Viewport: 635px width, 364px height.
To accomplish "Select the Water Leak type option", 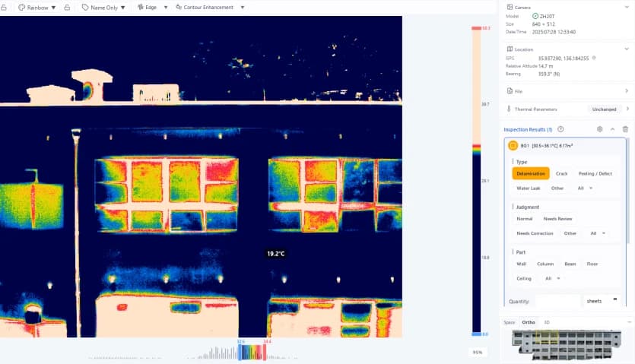I will (528, 188).
